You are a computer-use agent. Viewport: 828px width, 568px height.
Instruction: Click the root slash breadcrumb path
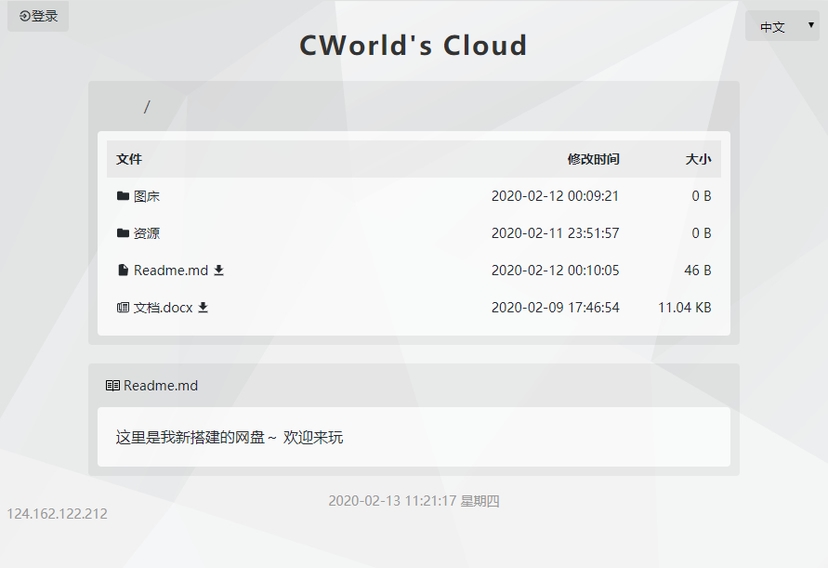tap(147, 107)
